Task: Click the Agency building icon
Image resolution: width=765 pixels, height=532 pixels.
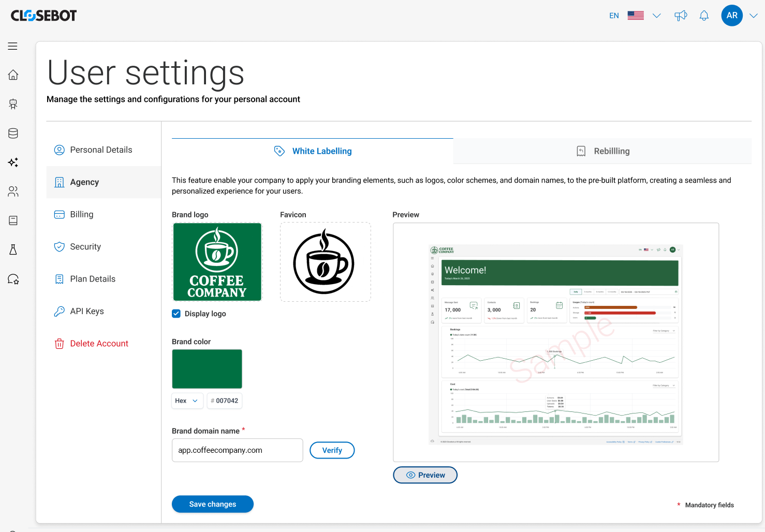Action: [x=60, y=182]
